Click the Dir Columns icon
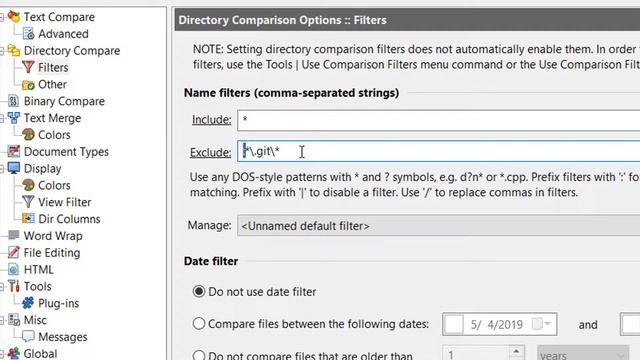Viewport: 640px width, 360px height. click(x=28, y=218)
